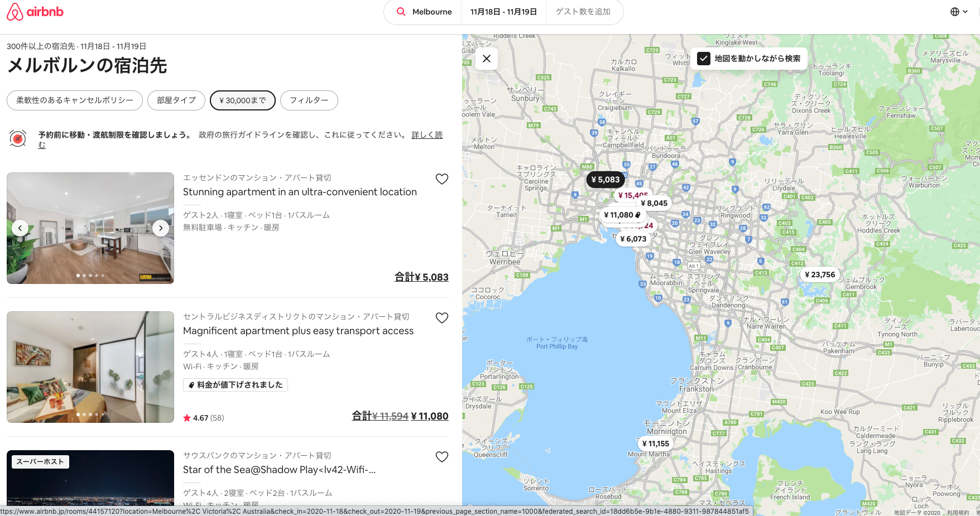The width and height of the screenshot is (980, 516).
Task: Save the Magnificent apartment listing with heart
Action: tap(442, 318)
